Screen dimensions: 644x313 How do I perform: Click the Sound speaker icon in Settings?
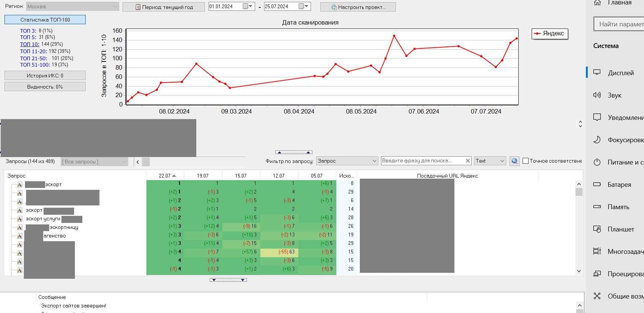pyautogui.click(x=597, y=95)
